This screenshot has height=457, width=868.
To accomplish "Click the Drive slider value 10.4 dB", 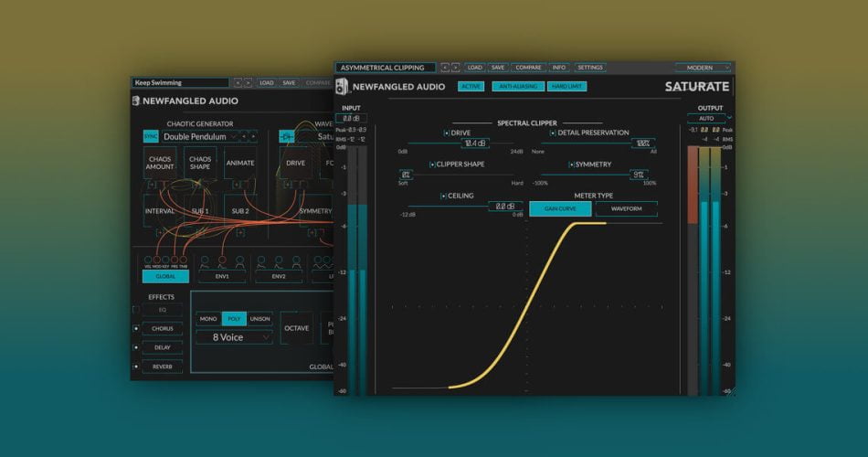I will pyautogui.click(x=475, y=143).
